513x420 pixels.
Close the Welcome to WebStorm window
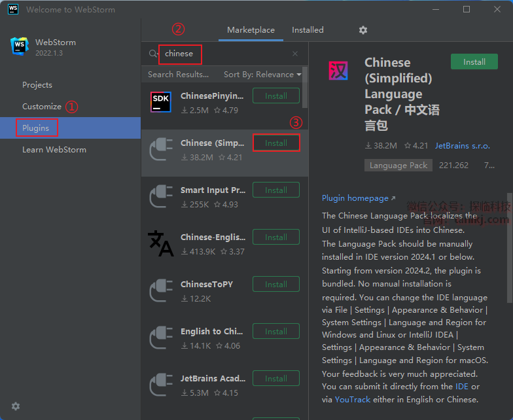[x=497, y=9]
